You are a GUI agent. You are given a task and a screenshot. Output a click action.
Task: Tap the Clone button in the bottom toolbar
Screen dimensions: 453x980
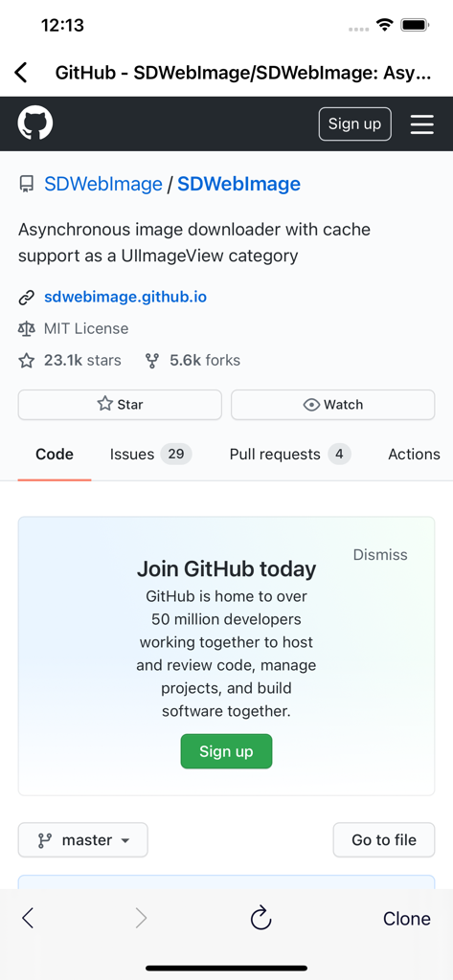[407, 919]
